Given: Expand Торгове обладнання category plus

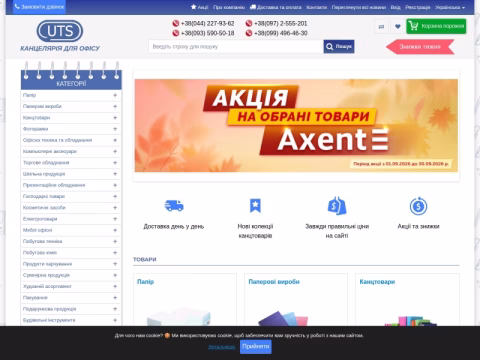Looking at the screenshot, I should (x=115, y=163).
